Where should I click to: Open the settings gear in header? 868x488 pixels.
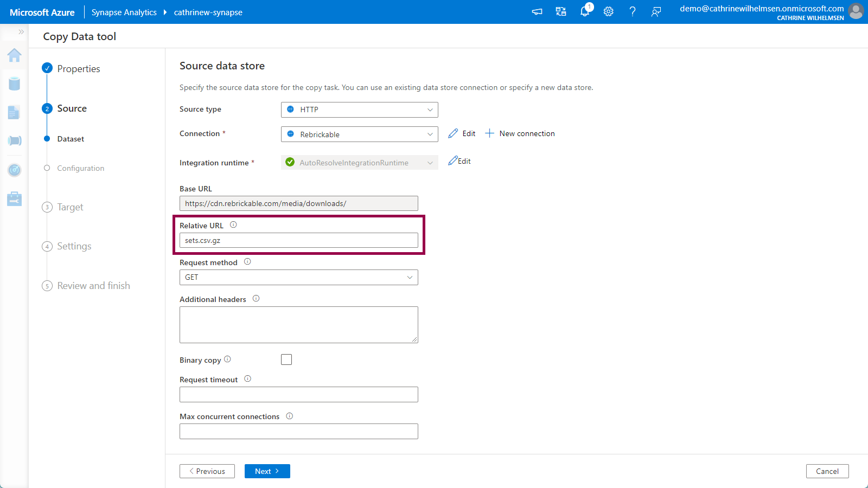point(609,11)
